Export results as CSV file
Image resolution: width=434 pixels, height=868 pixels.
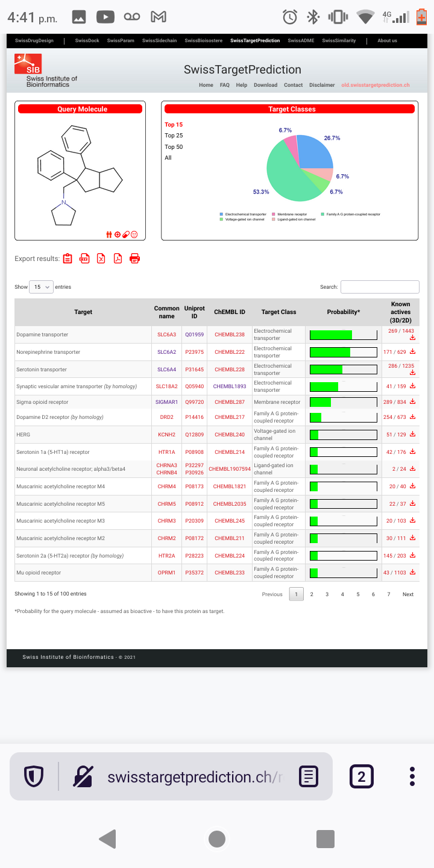84,259
